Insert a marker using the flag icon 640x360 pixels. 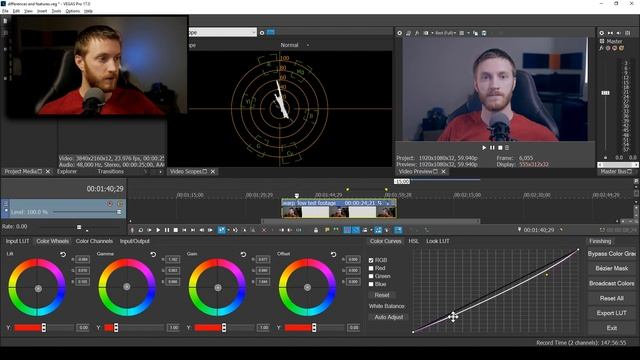coord(327,230)
